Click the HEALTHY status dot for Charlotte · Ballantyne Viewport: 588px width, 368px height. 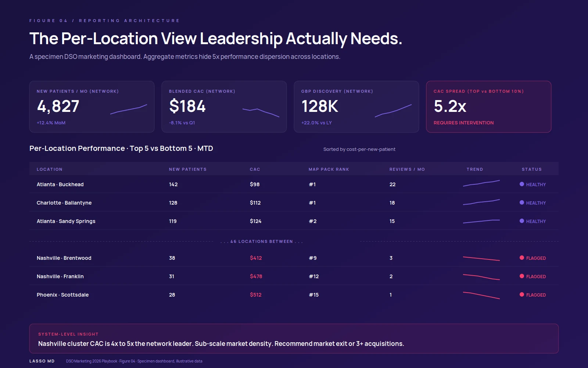point(522,202)
